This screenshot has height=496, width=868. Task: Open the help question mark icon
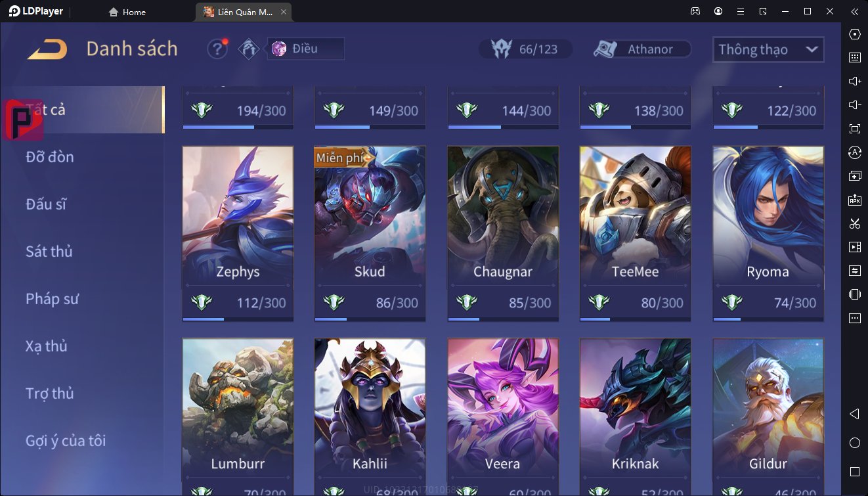[x=217, y=49]
